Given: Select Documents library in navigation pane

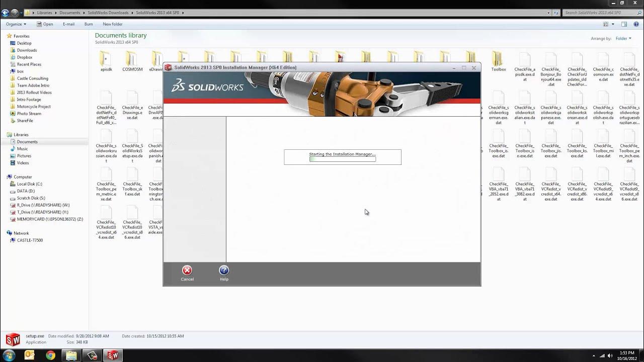Looking at the screenshot, I should click(27, 142).
